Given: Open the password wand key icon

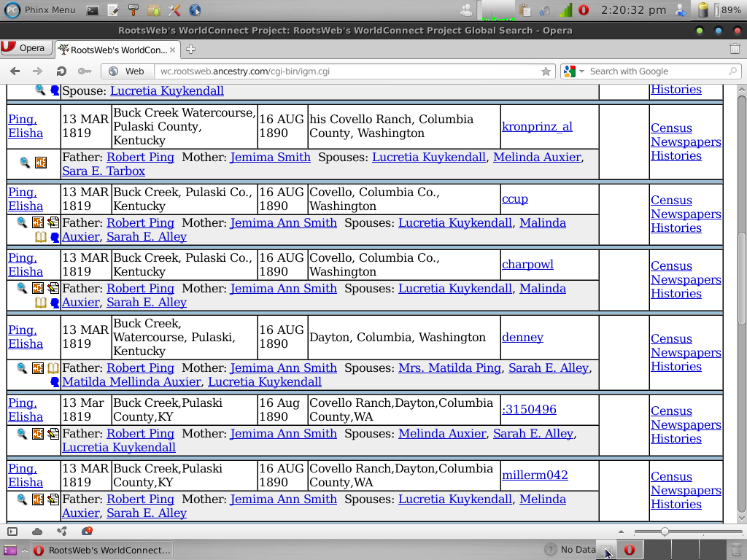Looking at the screenshot, I should pos(85,71).
